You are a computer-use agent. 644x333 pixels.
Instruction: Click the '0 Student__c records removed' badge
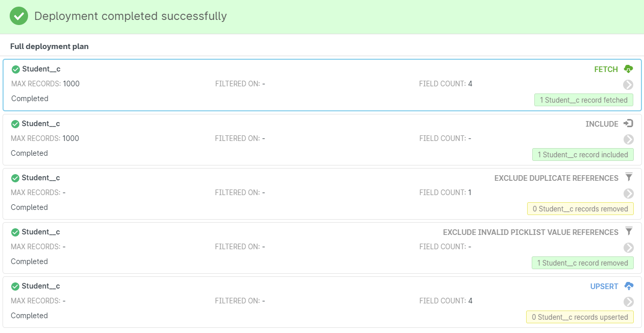580,209
